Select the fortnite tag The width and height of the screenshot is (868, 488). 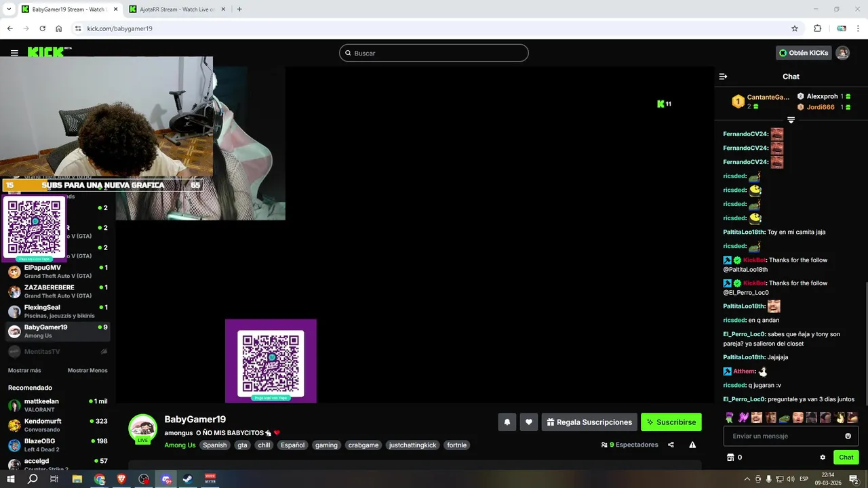click(x=456, y=445)
